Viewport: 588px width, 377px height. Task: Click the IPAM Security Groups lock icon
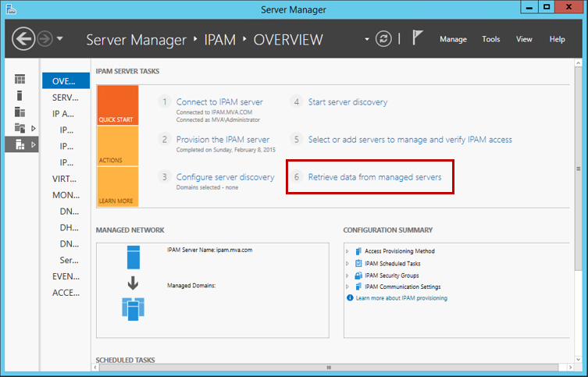[358, 276]
